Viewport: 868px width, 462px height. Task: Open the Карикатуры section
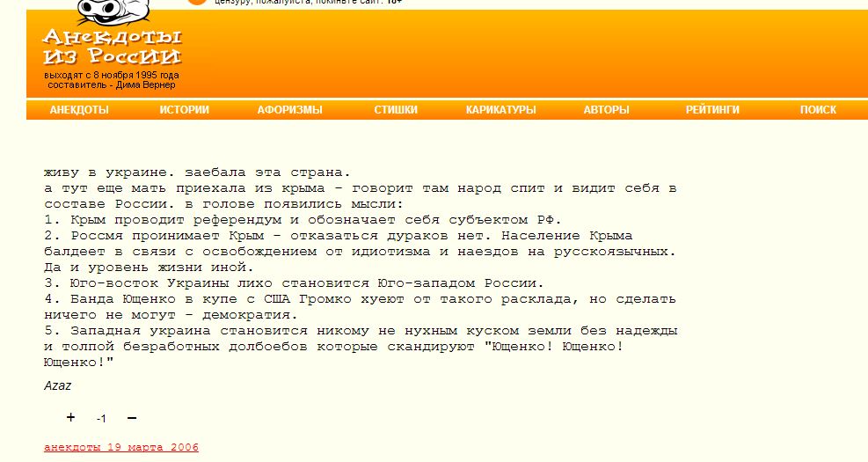[501, 110]
